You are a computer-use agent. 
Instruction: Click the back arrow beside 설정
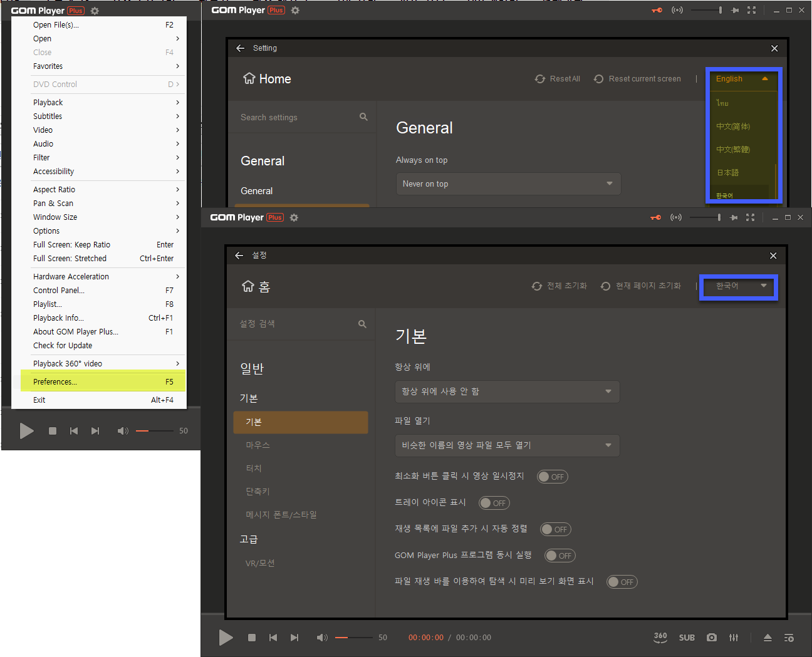[x=239, y=256]
